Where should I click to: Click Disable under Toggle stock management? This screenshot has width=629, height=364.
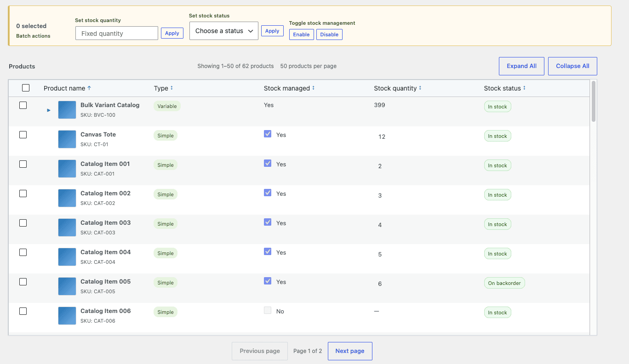tap(329, 34)
